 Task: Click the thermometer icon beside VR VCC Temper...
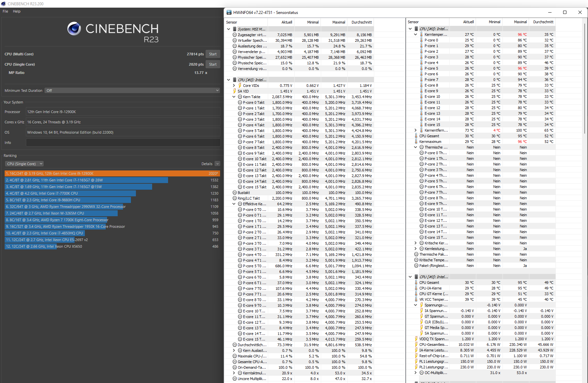[416, 299]
